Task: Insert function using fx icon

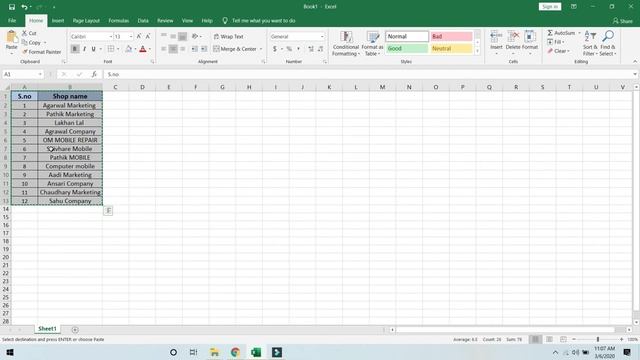Action: click(94, 74)
